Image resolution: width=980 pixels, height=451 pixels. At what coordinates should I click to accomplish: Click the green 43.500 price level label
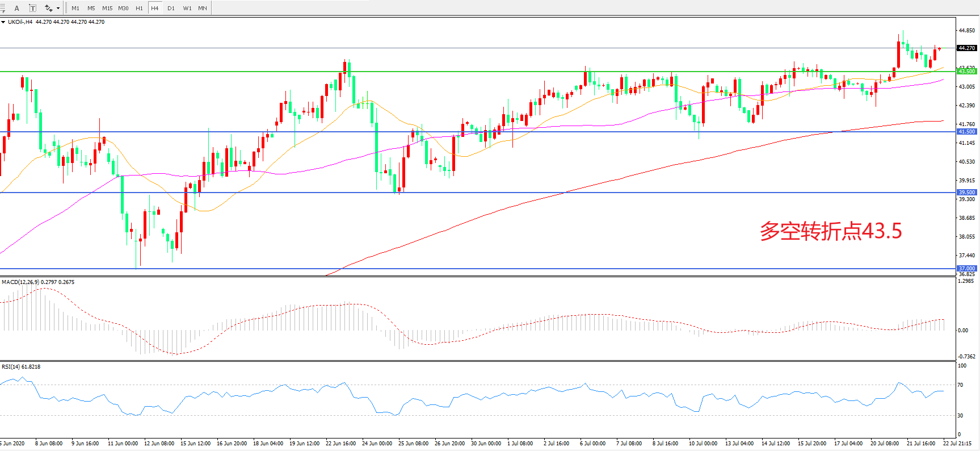pos(966,72)
